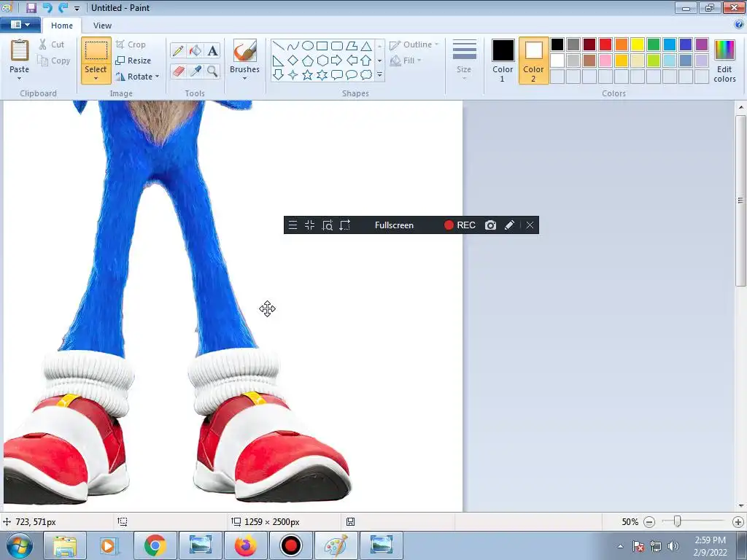The height and width of the screenshot is (560, 747).
Task: Open Edit colors dialog
Action: (x=724, y=61)
